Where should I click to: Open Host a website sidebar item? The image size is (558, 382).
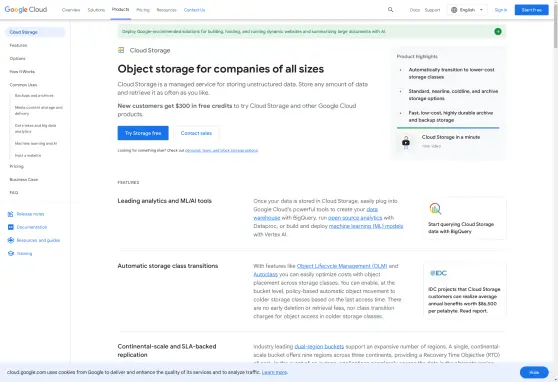pyautogui.click(x=28, y=156)
